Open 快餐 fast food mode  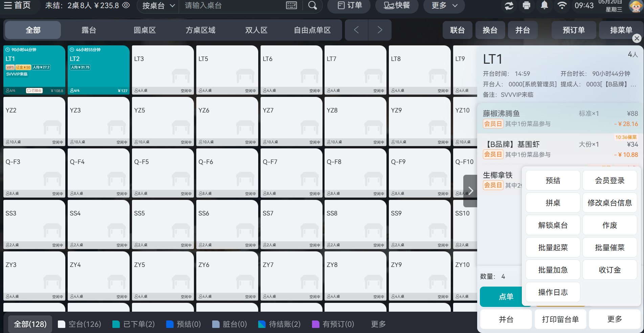[397, 5]
